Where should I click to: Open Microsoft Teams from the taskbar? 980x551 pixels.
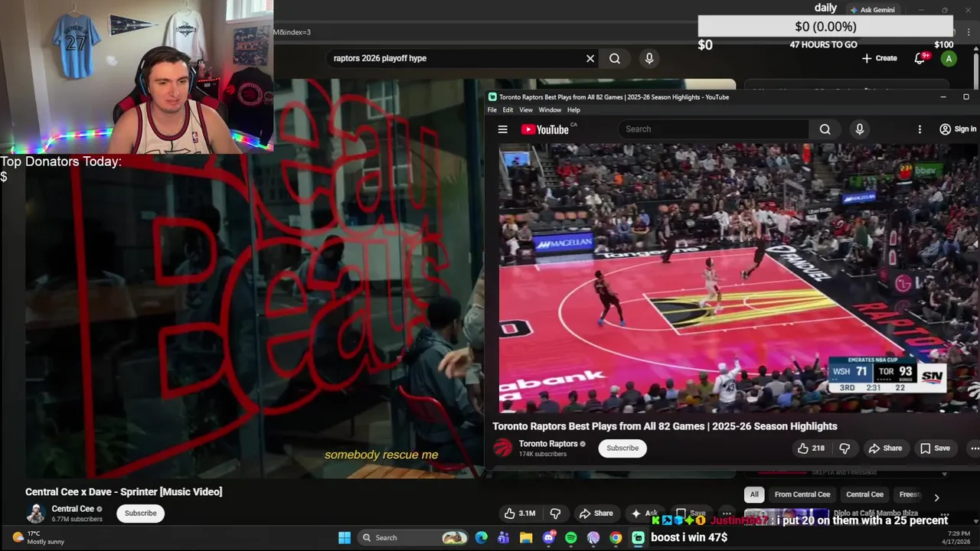coord(503,537)
